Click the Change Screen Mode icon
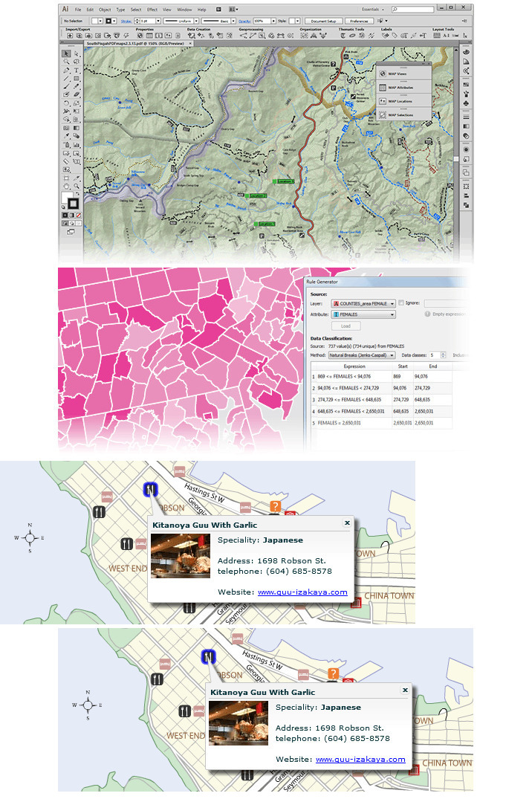 click(71, 232)
